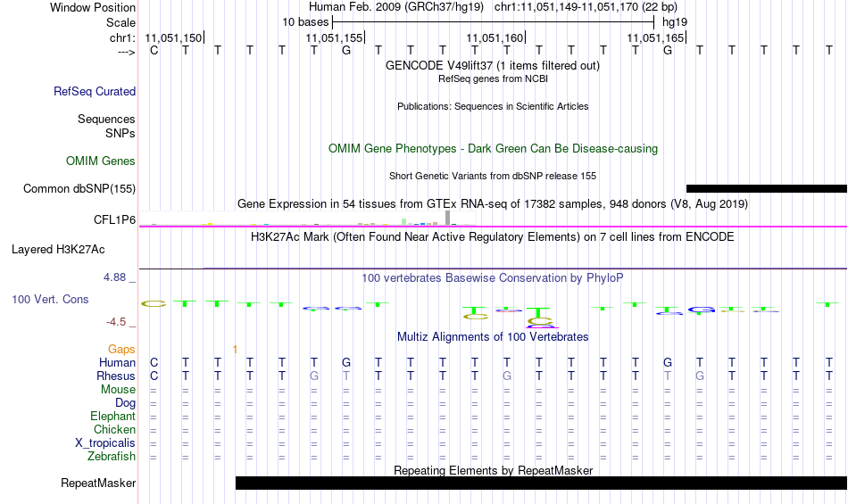
Task: Open the 100 Vert. Cons track label
Action: [x=50, y=299]
